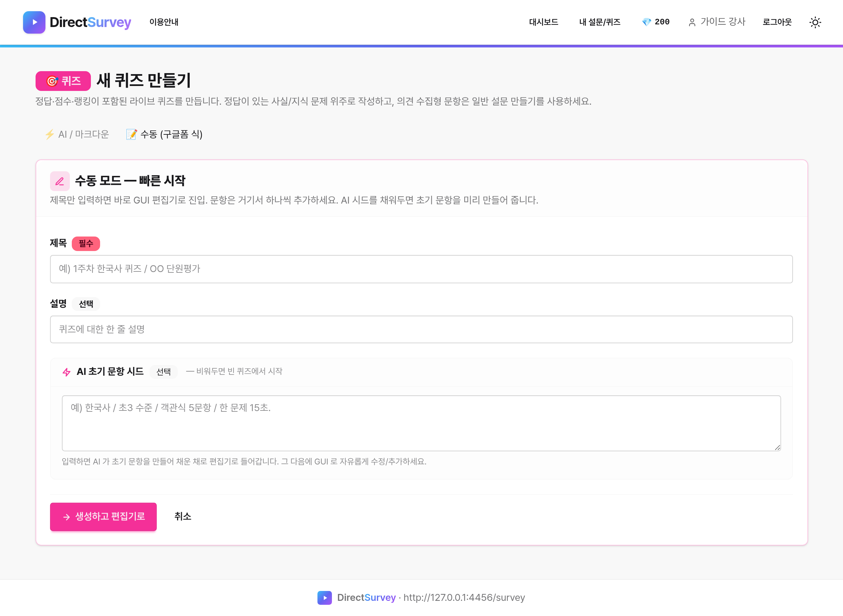Click the AI seed textarea
The height and width of the screenshot is (616, 843).
[421, 423]
